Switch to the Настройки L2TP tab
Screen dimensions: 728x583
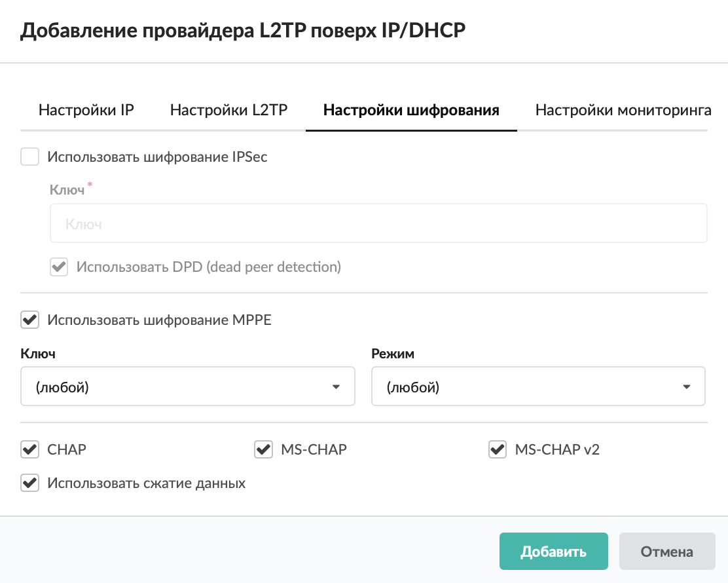(x=228, y=110)
